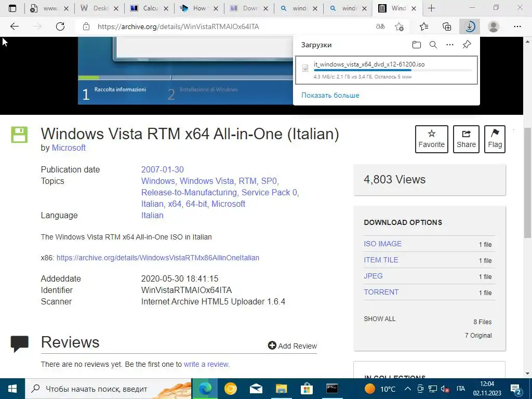Open the yellow circle browser taskbar icon
The image size is (532, 399).
(x=230, y=389)
